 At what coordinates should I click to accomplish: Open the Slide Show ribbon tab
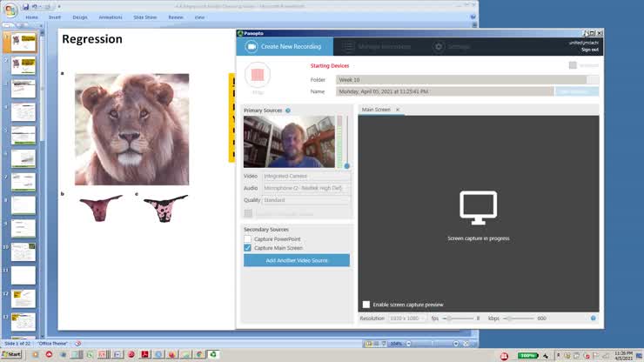point(145,17)
